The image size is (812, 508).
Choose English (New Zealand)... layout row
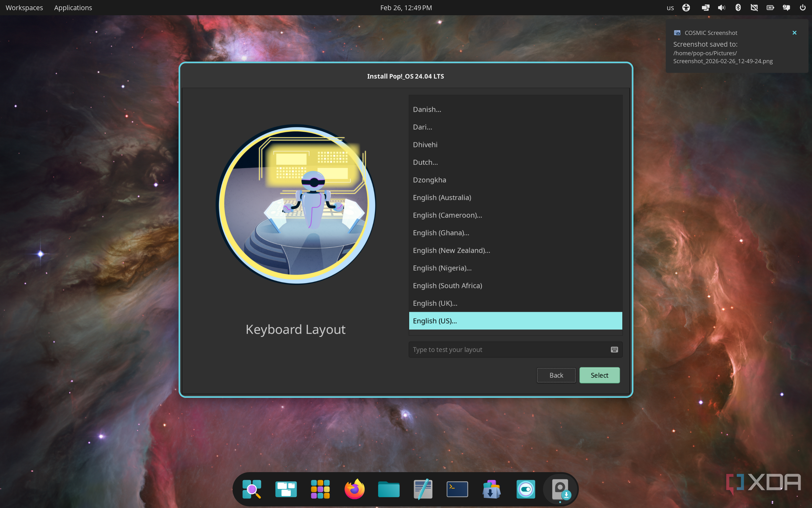pos(515,250)
